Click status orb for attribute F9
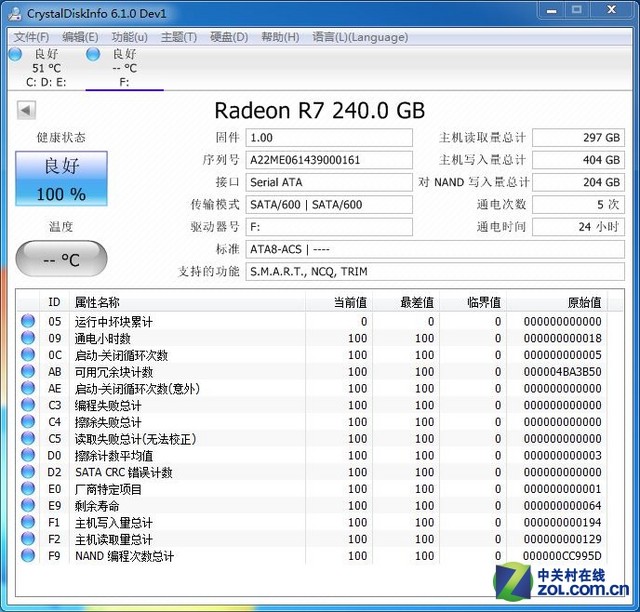 click(28, 556)
